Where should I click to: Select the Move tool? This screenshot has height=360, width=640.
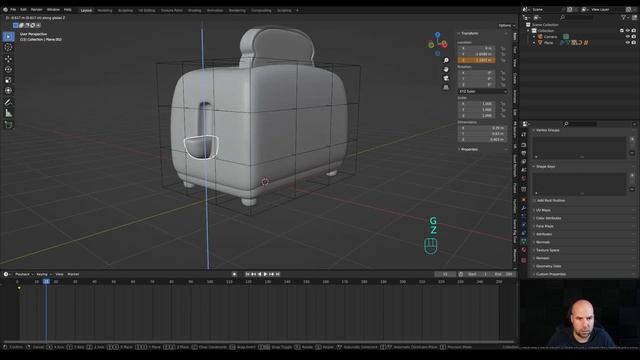(8, 59)
